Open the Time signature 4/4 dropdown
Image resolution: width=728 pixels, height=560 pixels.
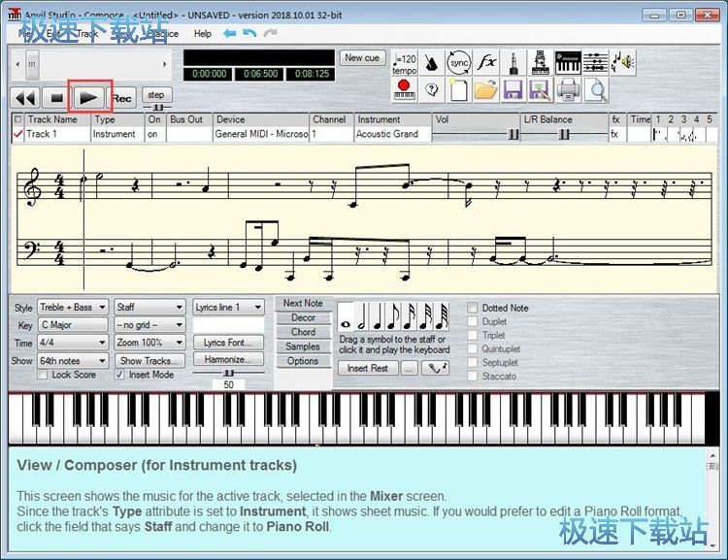coord(73,343)
